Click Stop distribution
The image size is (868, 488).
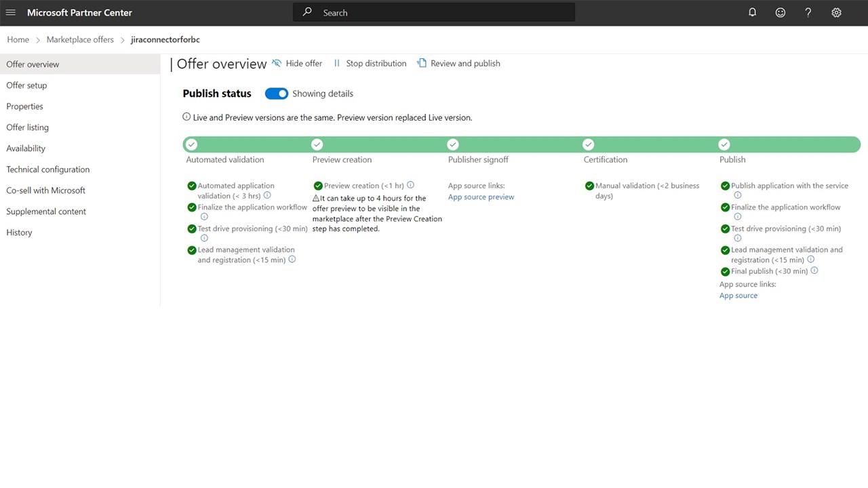pyautogui.click(x=370, y=63)
